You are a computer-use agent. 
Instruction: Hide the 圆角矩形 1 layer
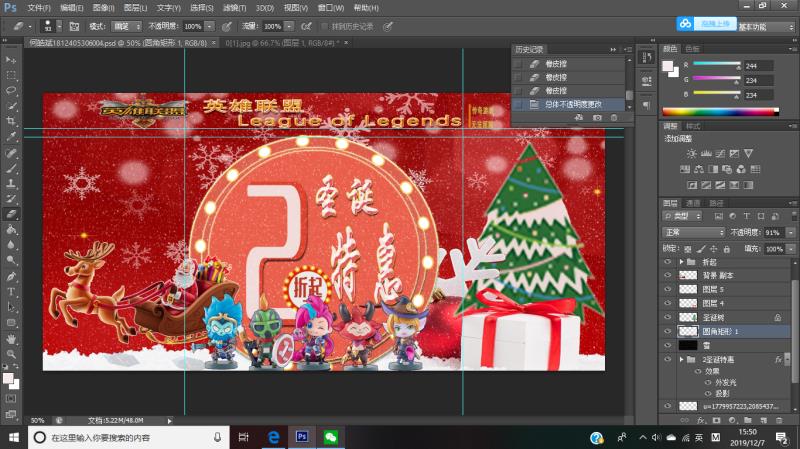667,331
